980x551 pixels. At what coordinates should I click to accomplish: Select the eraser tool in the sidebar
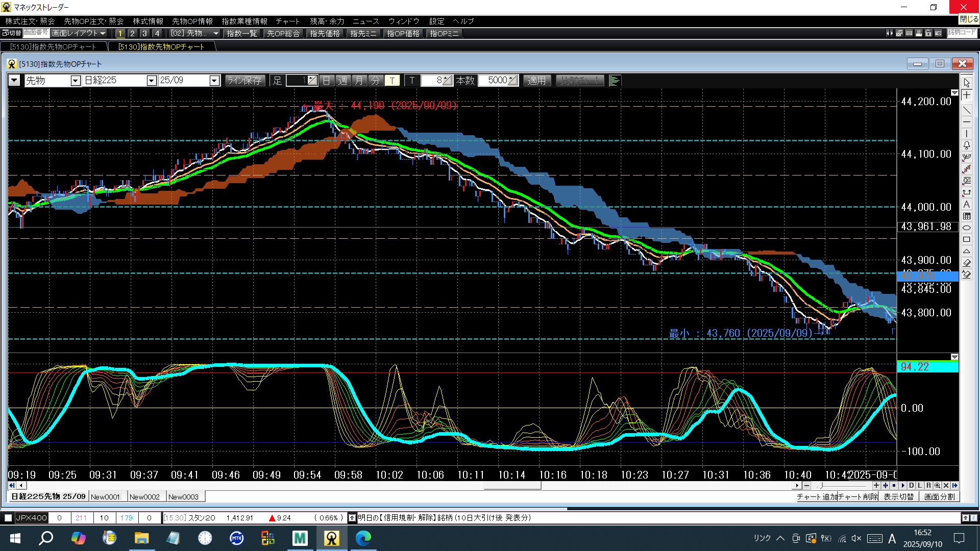tap(967, 263)
